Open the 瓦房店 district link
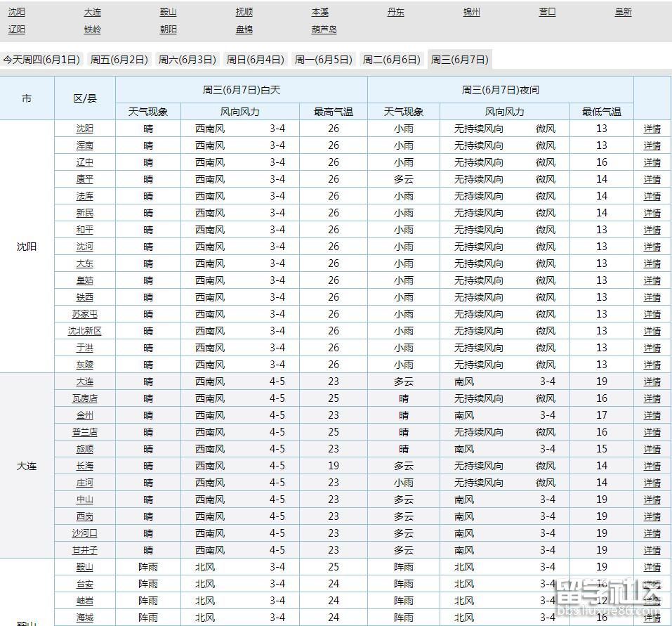Screen dimensions: 672x626 84,398
